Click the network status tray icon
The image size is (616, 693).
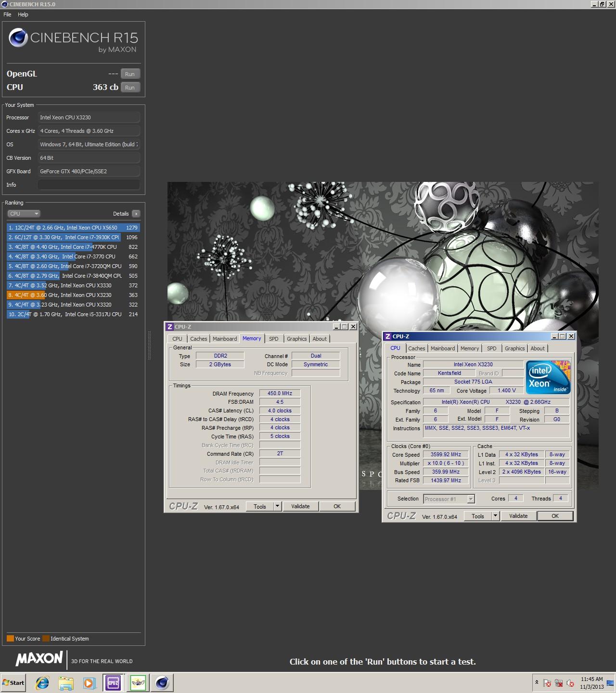(x=559, y=683)
